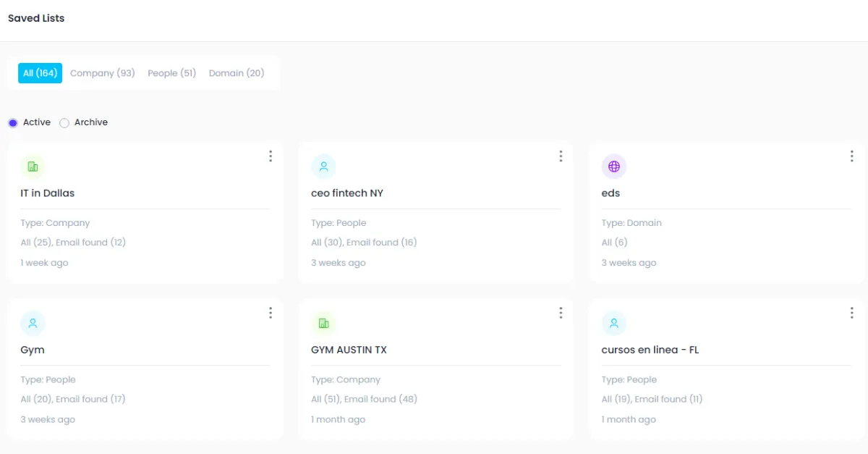868x454 pixels.
Task: Open the three-dot menu for eds list
Action: point(851,156)
